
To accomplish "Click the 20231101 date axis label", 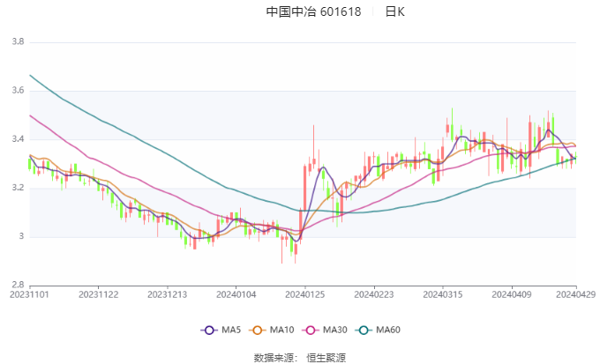I will pyautogui.click(x=29, y=294).
